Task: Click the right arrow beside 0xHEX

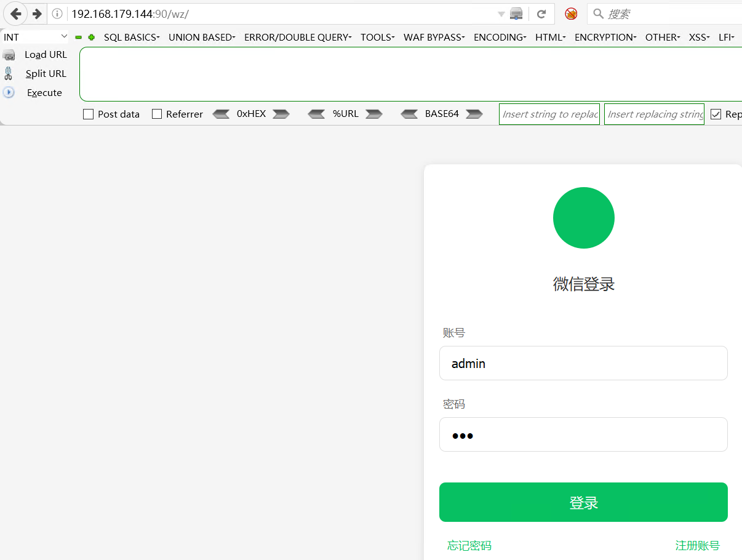Action: (281, 114)
